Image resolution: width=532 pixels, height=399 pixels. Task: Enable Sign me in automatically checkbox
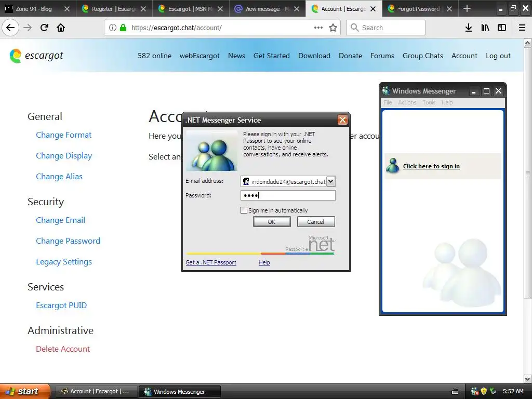[x=244, y=210]
